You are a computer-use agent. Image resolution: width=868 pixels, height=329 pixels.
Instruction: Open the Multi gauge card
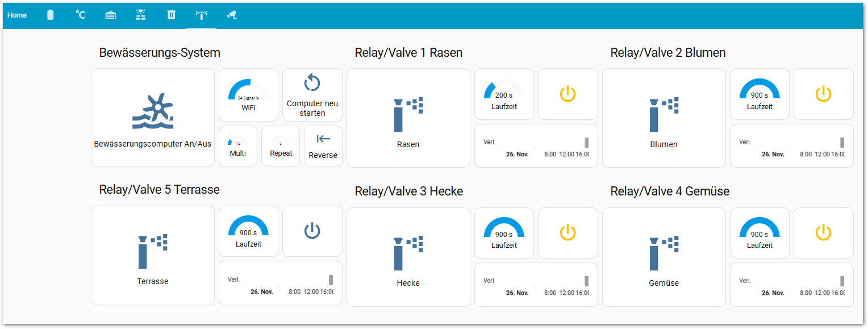click(237, 146)
